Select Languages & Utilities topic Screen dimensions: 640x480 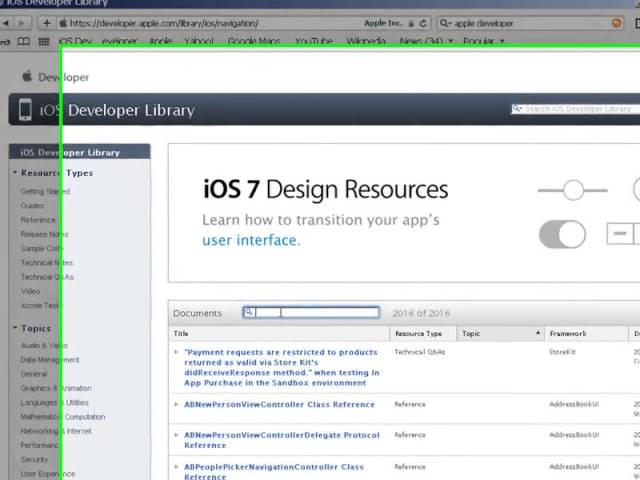[x=55, y=403]
